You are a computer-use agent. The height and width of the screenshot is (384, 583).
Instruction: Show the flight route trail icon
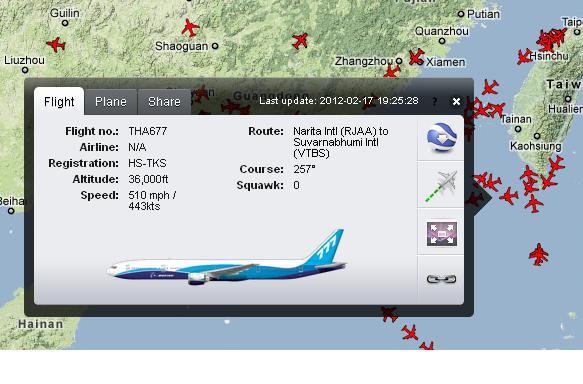(x=441, y=185)
